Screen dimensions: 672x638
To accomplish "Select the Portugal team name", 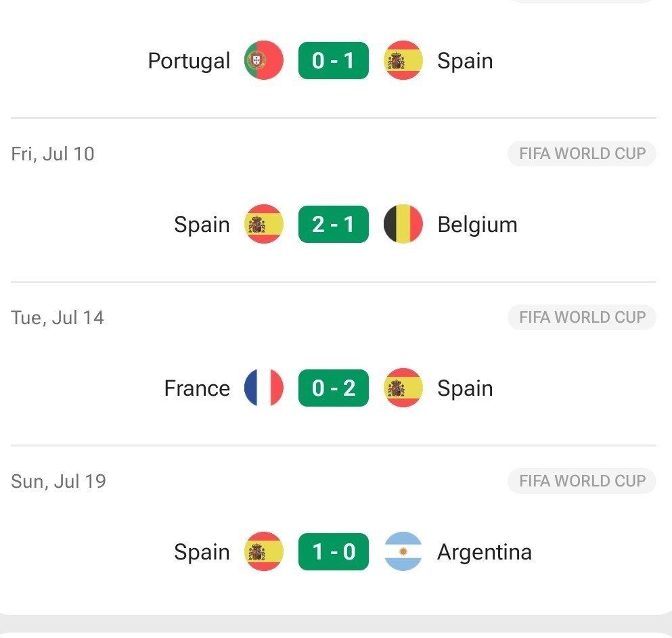I will 189,62.
